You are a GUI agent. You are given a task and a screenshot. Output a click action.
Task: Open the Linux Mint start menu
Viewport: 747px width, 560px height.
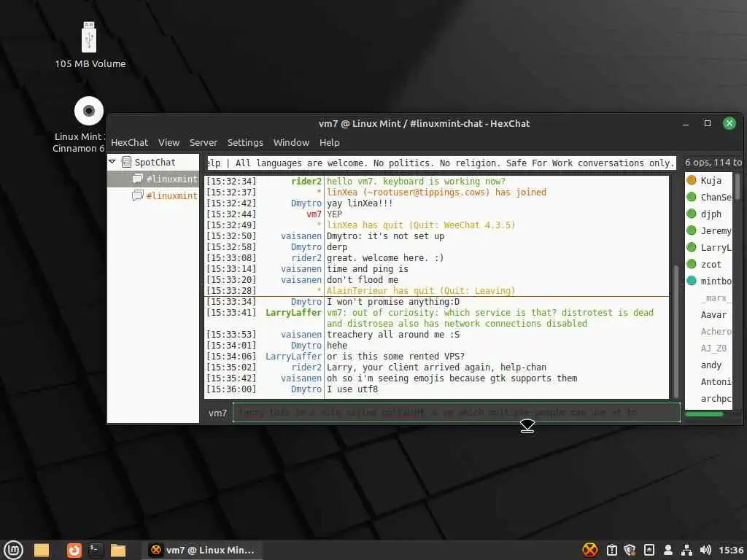pyautogui.click(x=13, y=550)
